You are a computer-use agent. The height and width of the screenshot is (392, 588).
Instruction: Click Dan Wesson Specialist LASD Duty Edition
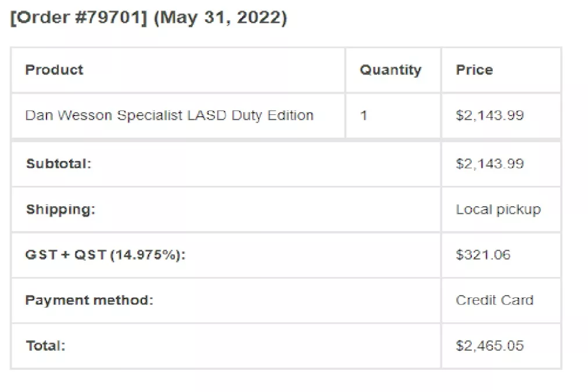(x=169, y=115)
